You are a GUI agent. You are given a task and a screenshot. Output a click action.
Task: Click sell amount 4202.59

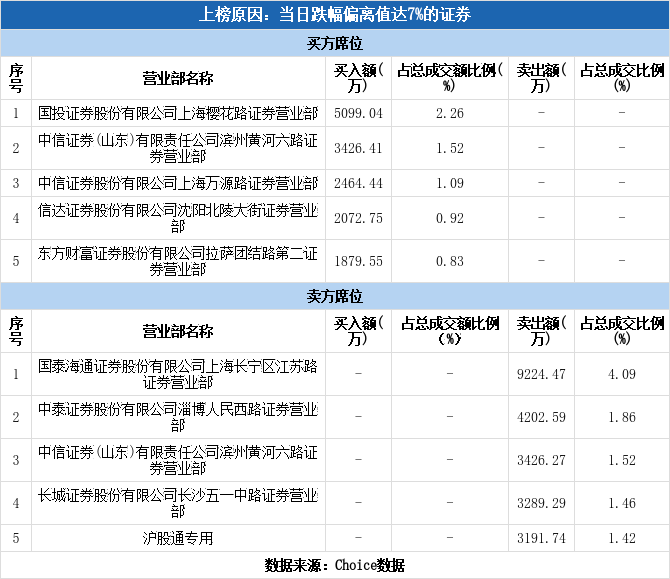coord(541,417)
